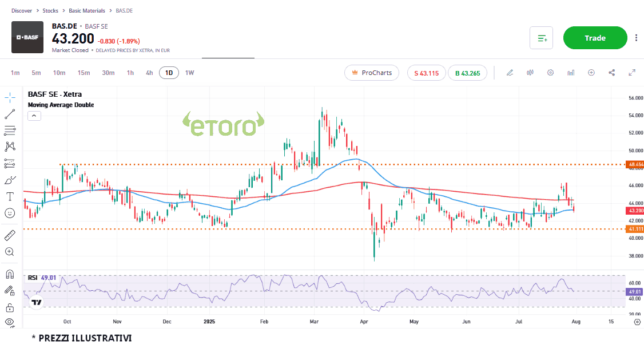Image resolution: width=644 pixels, height=344 pixels.
Task: Choose the brush drawing tool
Action: click(10, 180)
